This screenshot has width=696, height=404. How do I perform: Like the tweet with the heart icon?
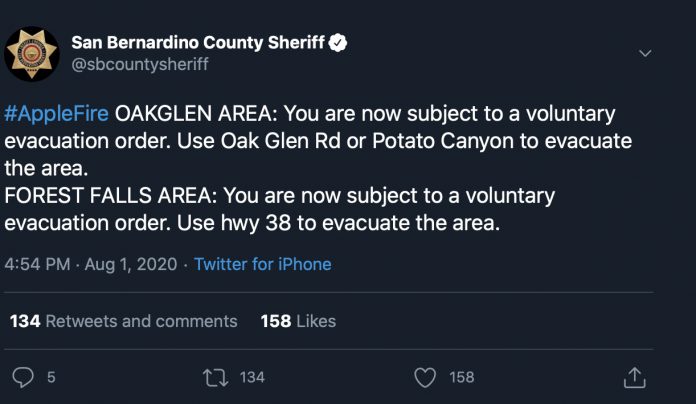425,378
